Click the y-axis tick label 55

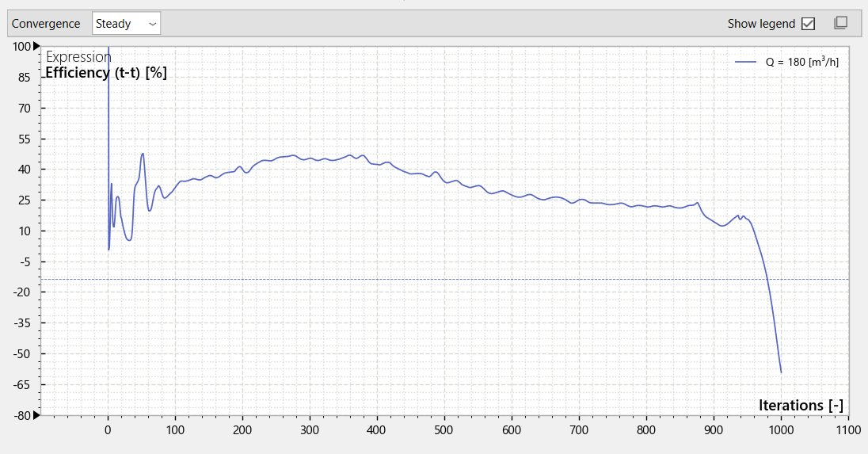click(x=25, y=139)
